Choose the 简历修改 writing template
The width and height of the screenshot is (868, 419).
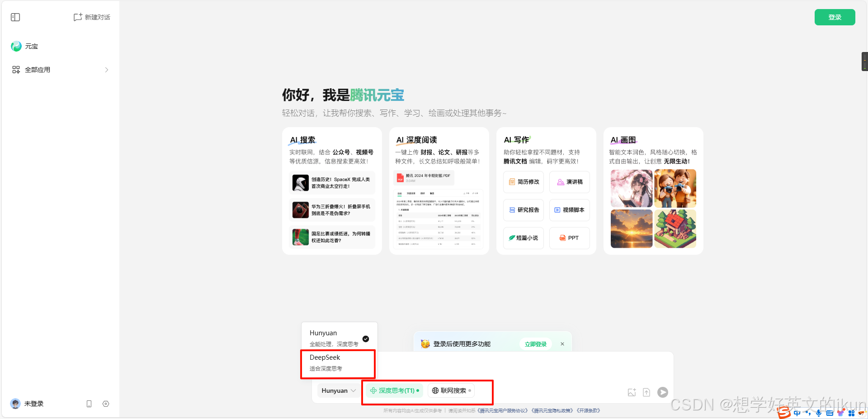[x=524, y=182]
